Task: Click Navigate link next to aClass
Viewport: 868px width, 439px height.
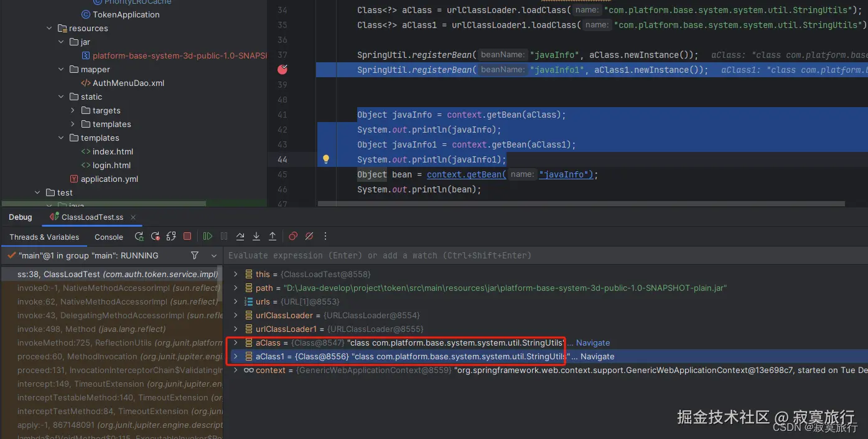Action: tap(593, 342)
